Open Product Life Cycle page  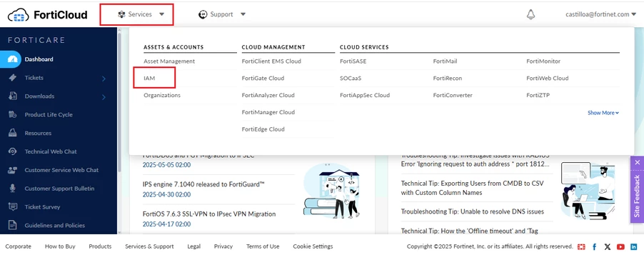[x=49, y=114]
